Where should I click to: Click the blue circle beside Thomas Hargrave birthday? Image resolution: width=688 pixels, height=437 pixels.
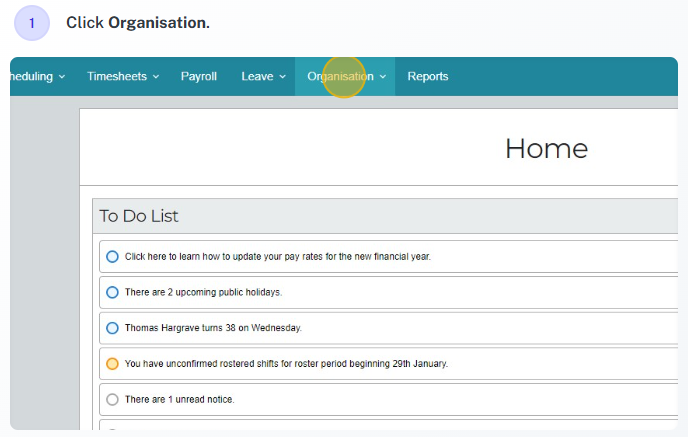[112, 328]
